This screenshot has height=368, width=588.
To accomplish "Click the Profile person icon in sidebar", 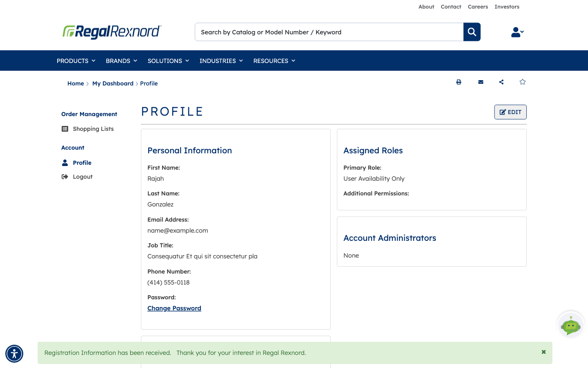I will tap(65, 163).
